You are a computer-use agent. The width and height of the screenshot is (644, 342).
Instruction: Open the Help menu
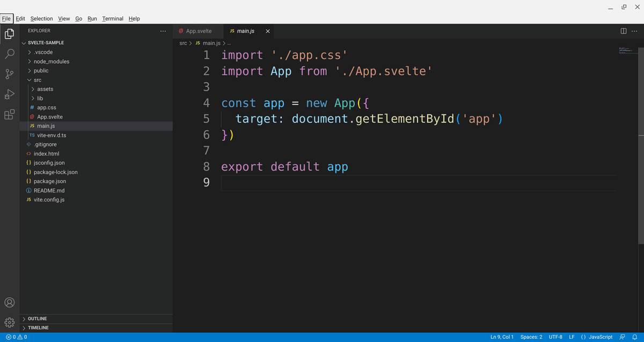pyautogui.click(x=134, y=18)
